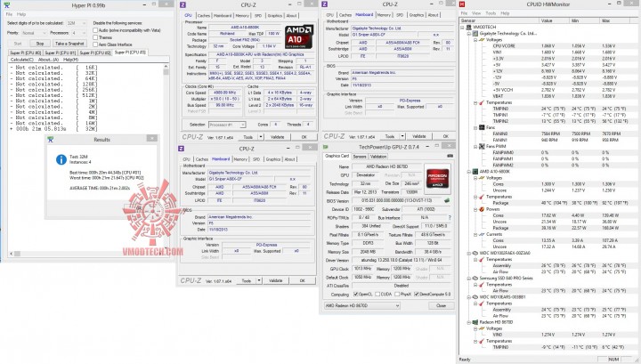Open the Sensors tab in GPU-Z
641x364 pixels.
tap(360, 157)
